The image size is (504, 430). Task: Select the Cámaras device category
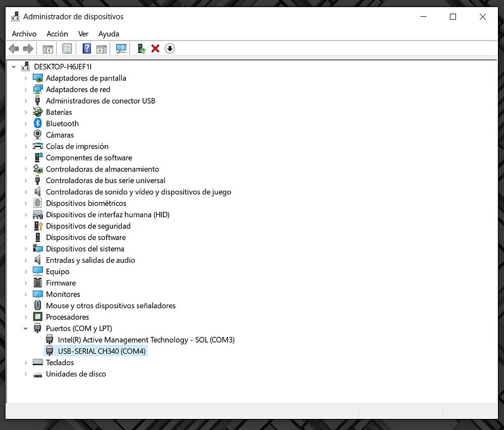click(x=60, y=135)
